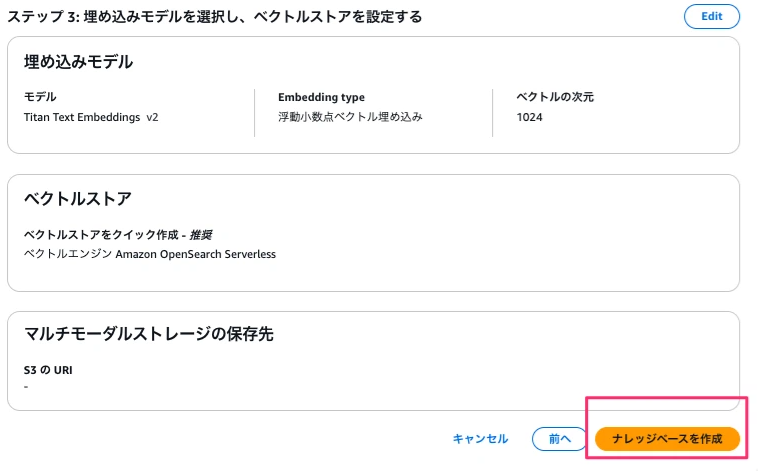Click the マルチモーダルストレージの保存先 heading

click(x=149, y=334)
